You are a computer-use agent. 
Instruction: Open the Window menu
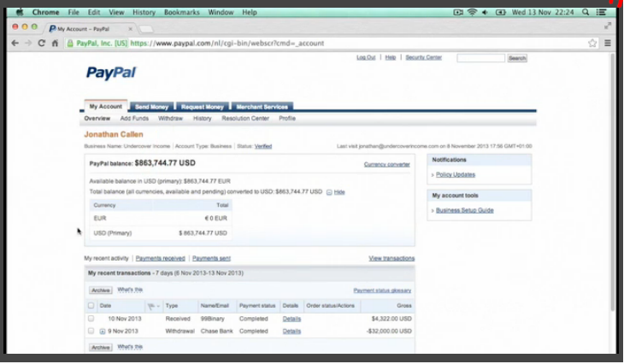pos(221,12)
